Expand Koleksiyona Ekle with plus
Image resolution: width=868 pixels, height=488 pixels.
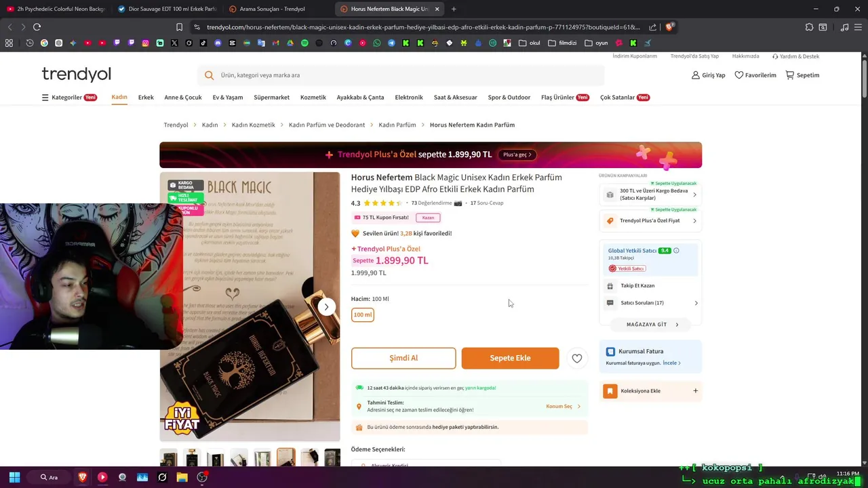[x=695, y=391]
